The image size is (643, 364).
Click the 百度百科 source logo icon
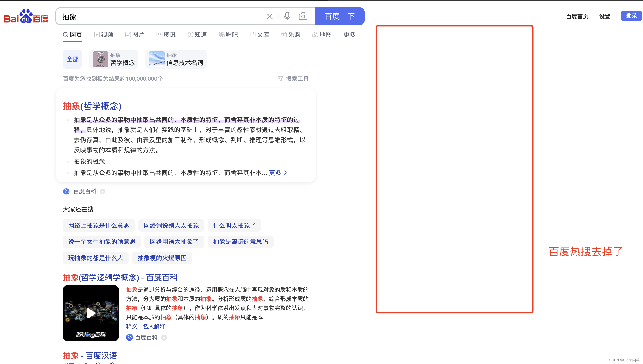point(66,191)
